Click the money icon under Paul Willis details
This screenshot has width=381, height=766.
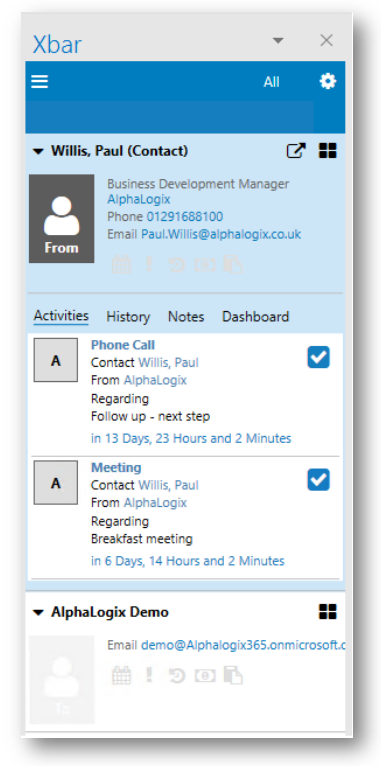[x=205, y=265]
